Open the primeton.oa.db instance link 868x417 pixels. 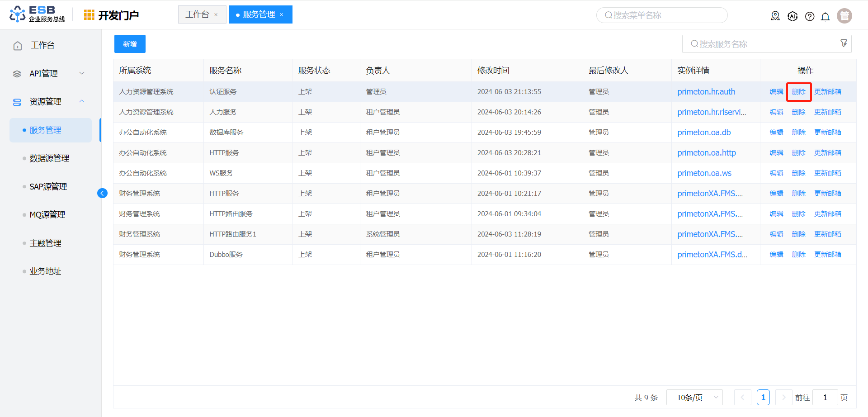click(704, 133)
